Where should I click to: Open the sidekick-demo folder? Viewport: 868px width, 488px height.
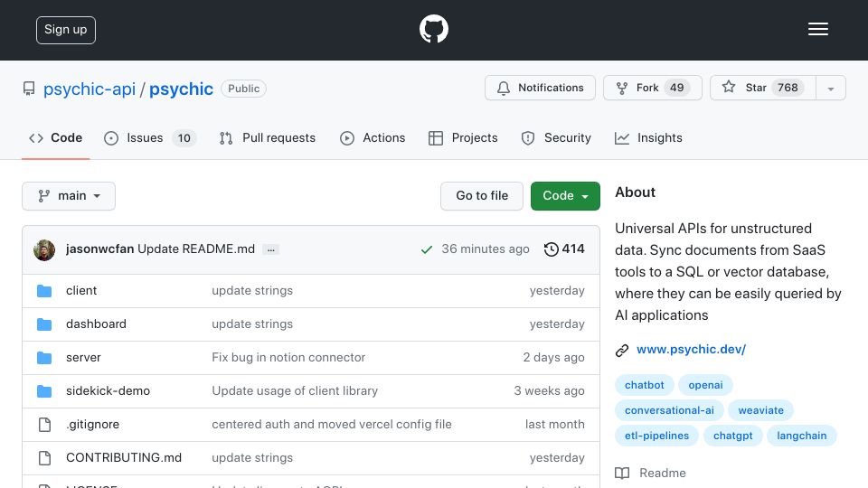click(x=108, y=390)
